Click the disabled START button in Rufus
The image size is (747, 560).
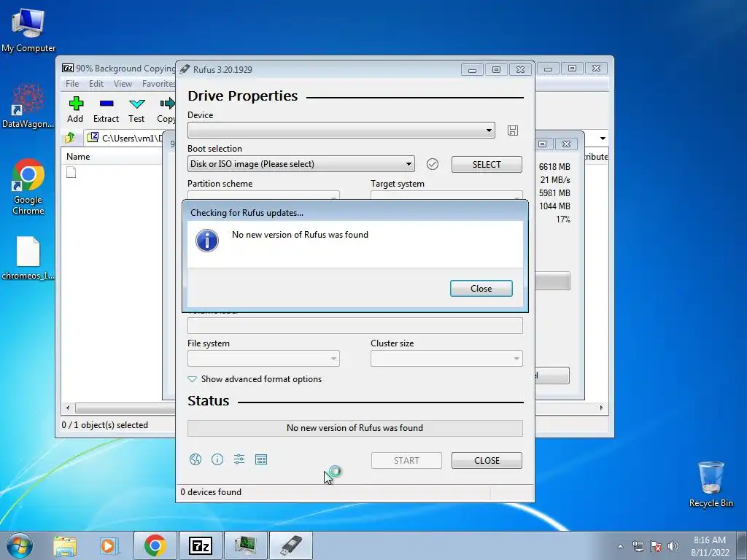406,461
